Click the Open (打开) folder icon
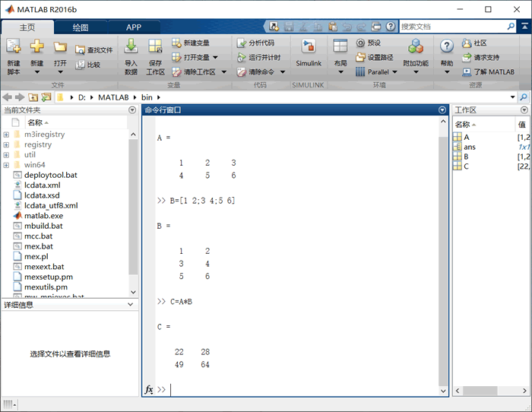Image resolution: width=532 pixels, height=412 pixels. click(60, 47)
